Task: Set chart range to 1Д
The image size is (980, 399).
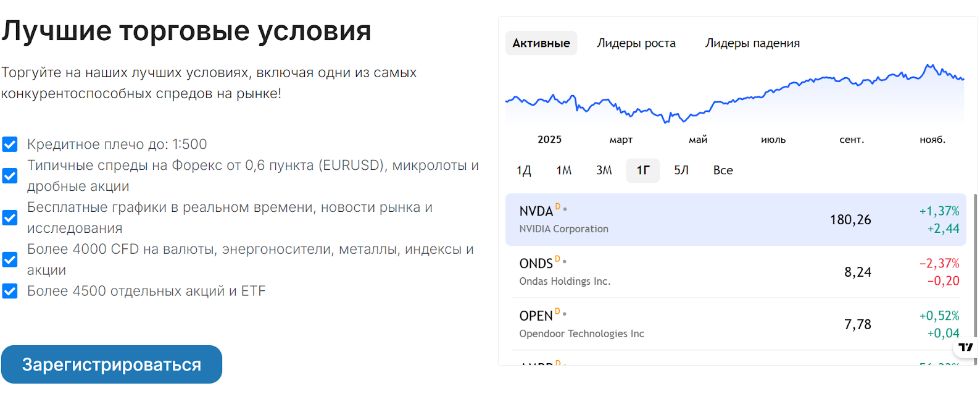Action: coord(524,170)
